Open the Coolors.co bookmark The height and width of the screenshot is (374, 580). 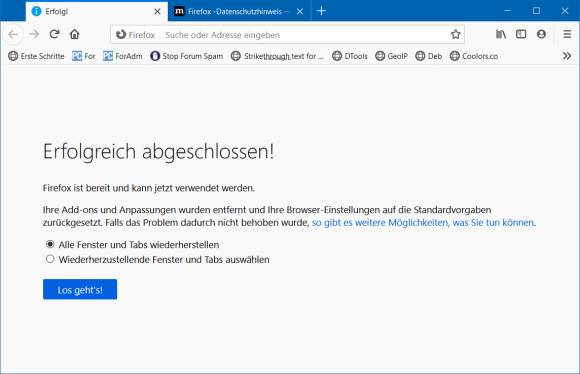pos(474,56)
